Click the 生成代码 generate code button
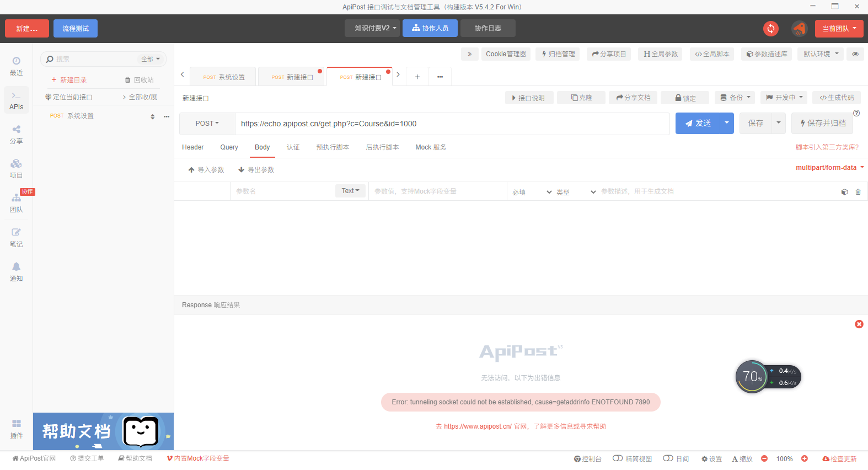Image resolution: width=868 pixels, height=470 pixels. [837, 98]
